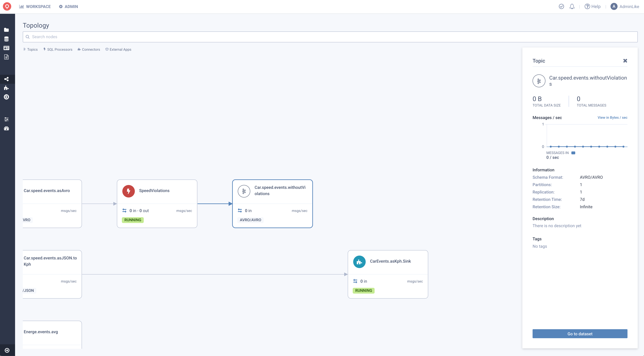
Task: Click the Schema Format value AVRO/AVRO
Action: [591, 177]
